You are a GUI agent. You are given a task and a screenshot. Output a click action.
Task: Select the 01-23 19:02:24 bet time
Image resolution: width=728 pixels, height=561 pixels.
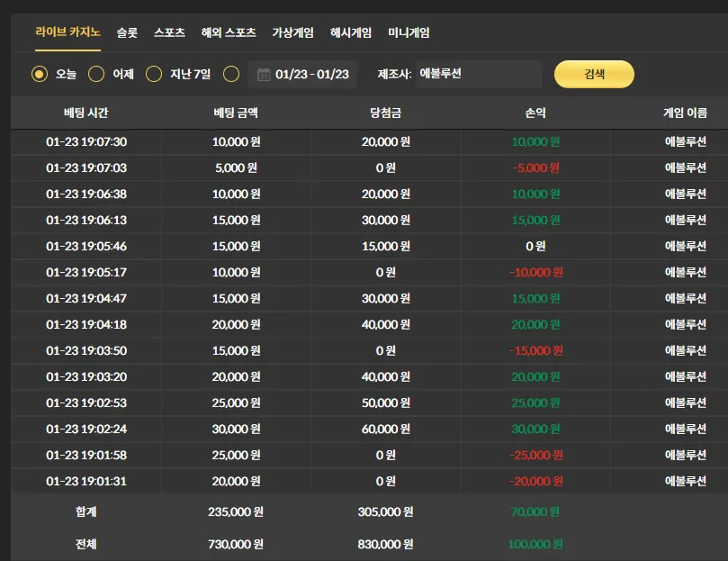point(86,429)
